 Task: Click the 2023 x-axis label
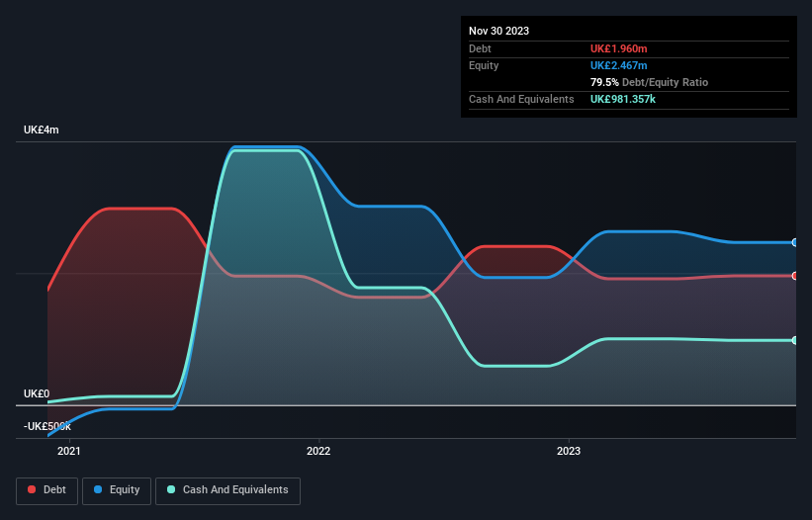[x=569, y=451]
